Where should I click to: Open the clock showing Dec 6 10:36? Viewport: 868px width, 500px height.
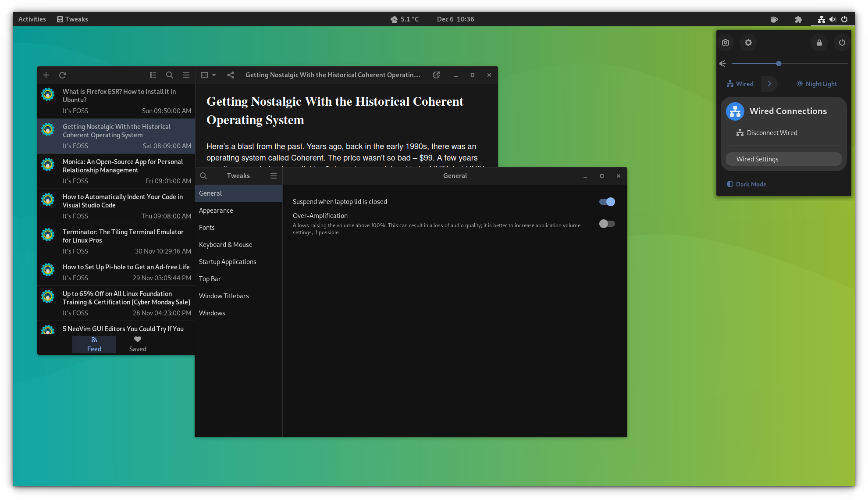(x=455, y=19)
